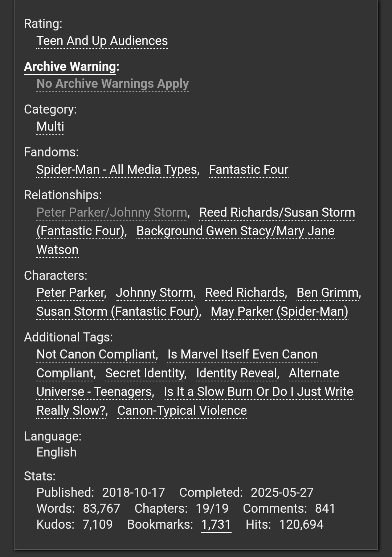
Task: Open Spider-Man - All Media Types fandom
Action: point(117,170)
